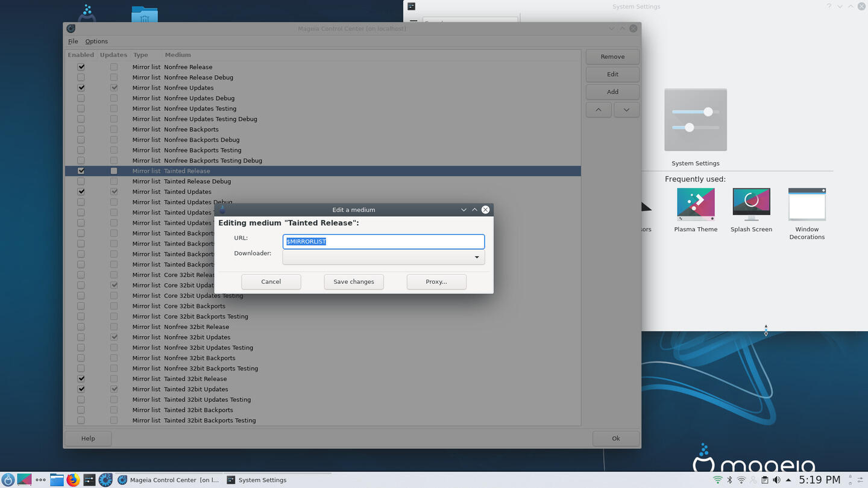This screenshot has width=868, height=488.
Task: Toggle Enabled checkbox for Nonfree Release
Action: pyautogui.click(x=81, y=67)
